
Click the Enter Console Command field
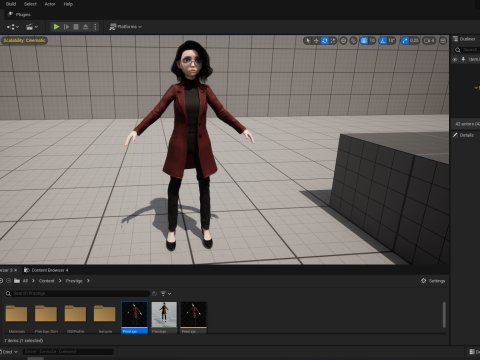pos(68,351)
